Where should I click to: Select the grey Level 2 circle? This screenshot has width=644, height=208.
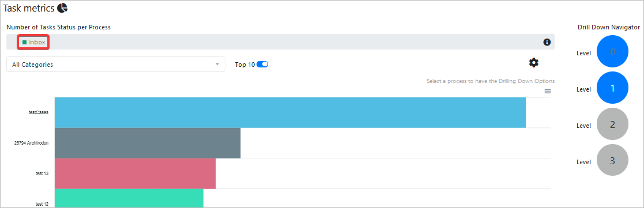point(612,124)
